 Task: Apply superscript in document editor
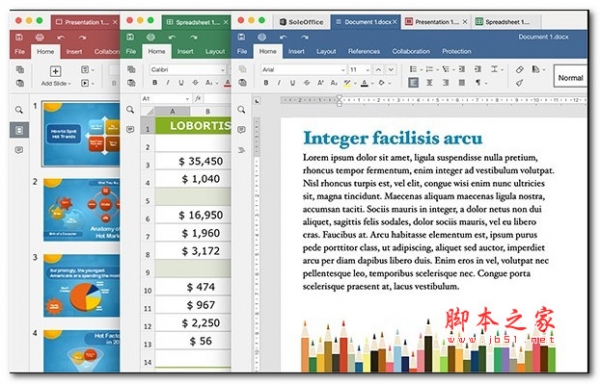point(320,83)
